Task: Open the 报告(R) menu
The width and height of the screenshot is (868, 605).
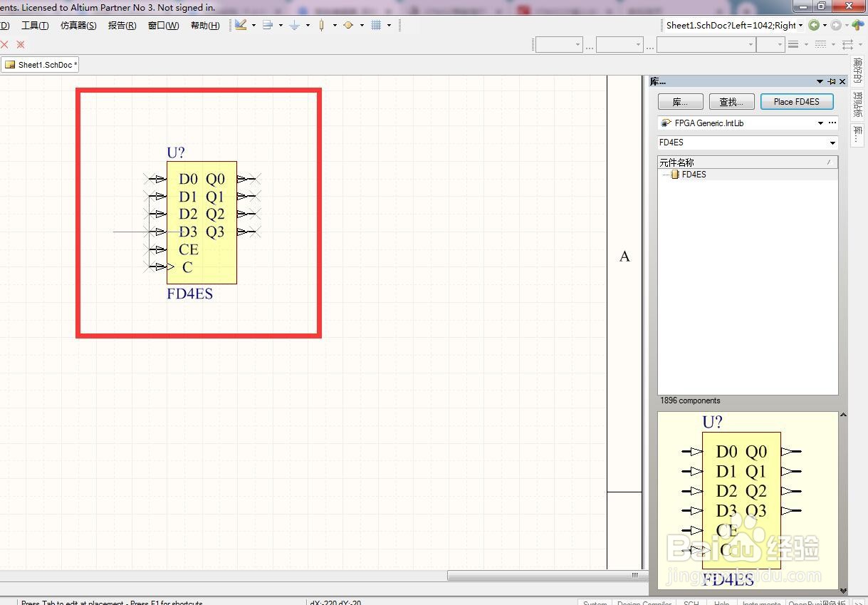Action: [122, 25]
